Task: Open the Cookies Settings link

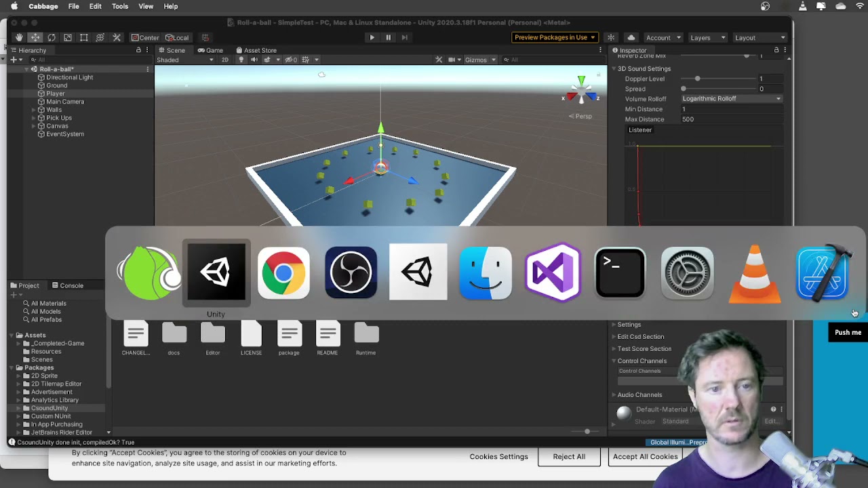Action: pyautogui.click(x=498, y=457)
